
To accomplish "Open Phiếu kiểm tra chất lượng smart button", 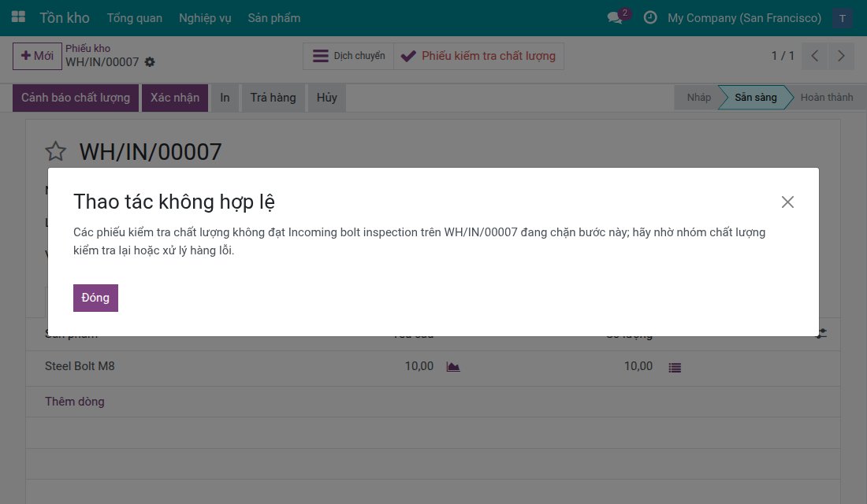I will click(479, 57).
